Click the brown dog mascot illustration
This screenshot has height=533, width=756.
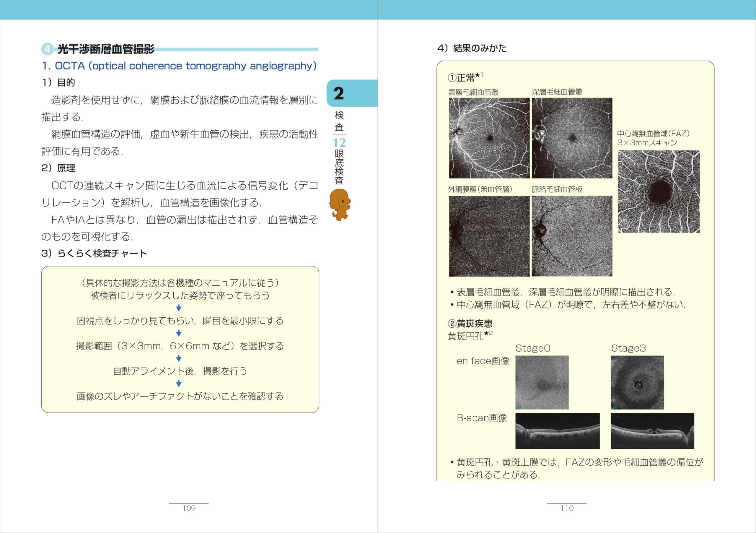340,204
